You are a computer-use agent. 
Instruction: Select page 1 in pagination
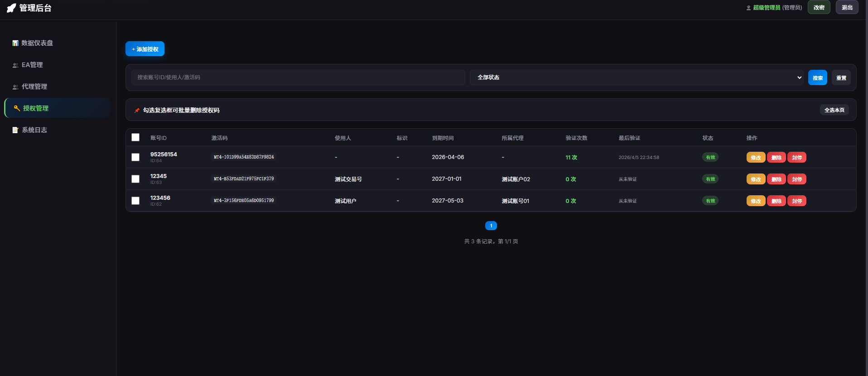click(x=491, y=226)
